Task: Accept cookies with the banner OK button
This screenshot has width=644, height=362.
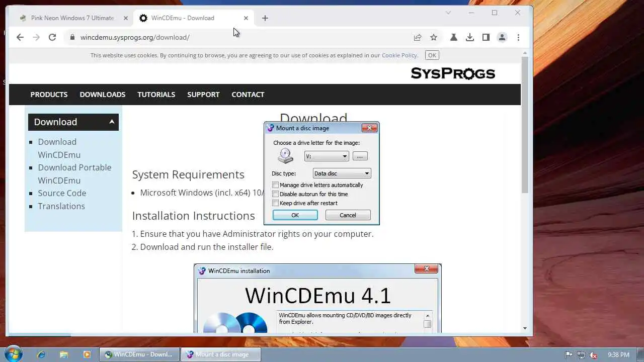Action: pos(432,55)
